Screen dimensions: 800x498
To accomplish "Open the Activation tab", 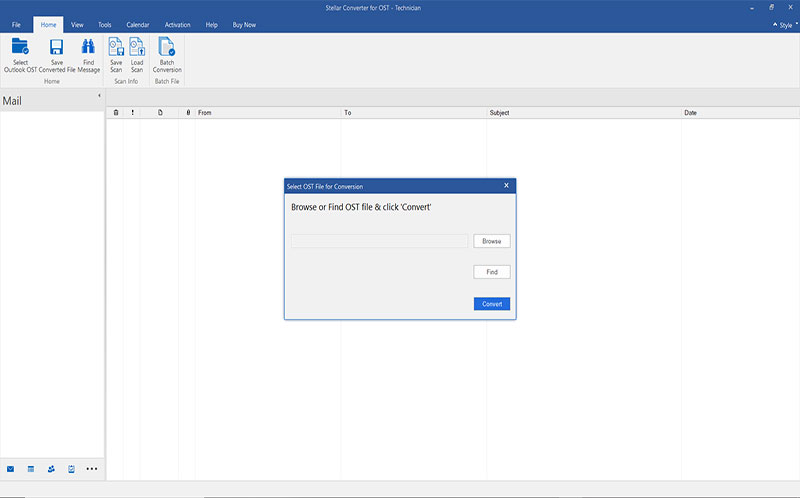I will click(x=178, y=24).
